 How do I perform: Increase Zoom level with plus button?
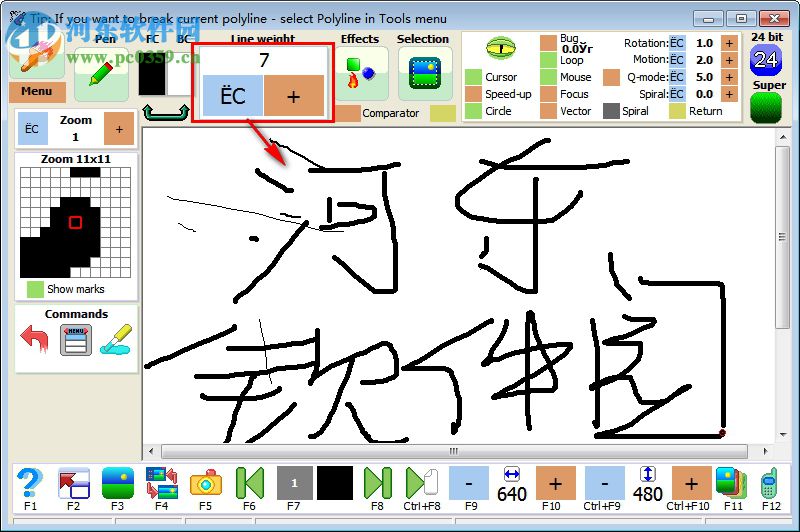(x=119, y=129)
